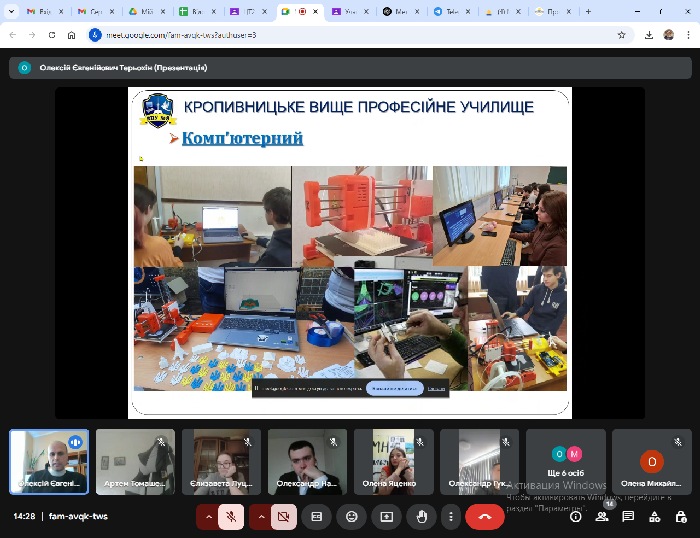Click the present screen icon
700x538 pixels.
click(x=386, y=516)
